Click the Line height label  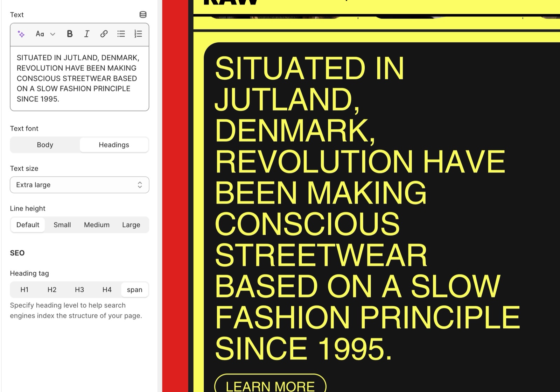tap(28, 208)
